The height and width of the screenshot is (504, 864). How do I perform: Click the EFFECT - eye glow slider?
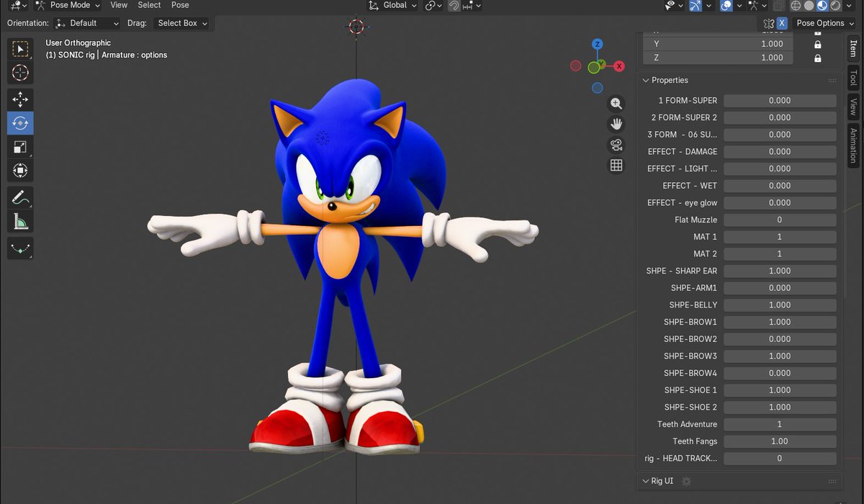(780, 203)
